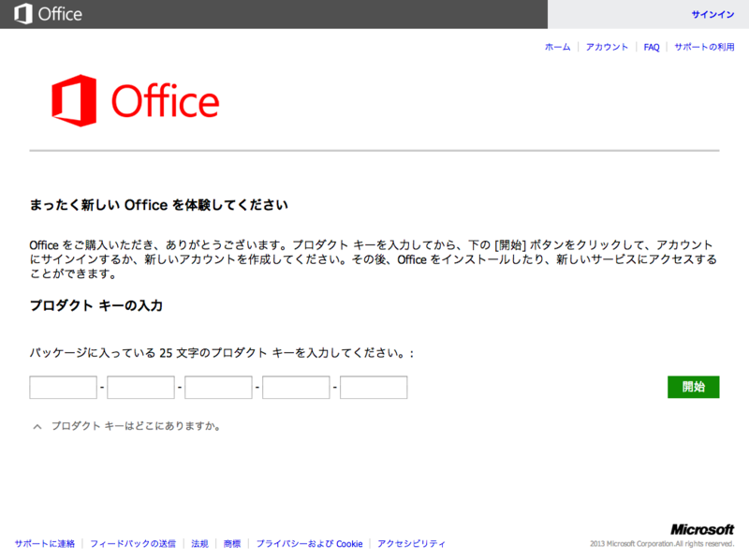Click the fourth product key input box
The image size is (749, 560).
pyautogui.click(x=296, y=387)
